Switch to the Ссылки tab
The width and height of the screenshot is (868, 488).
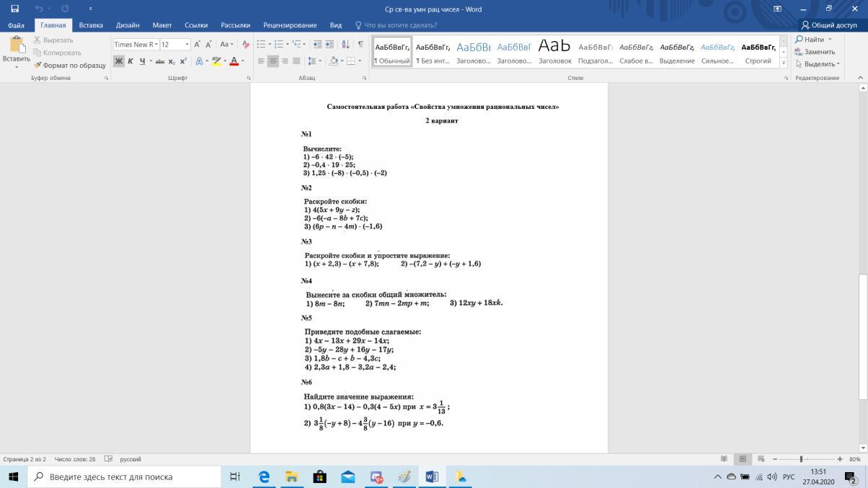(x=196, y=25)
